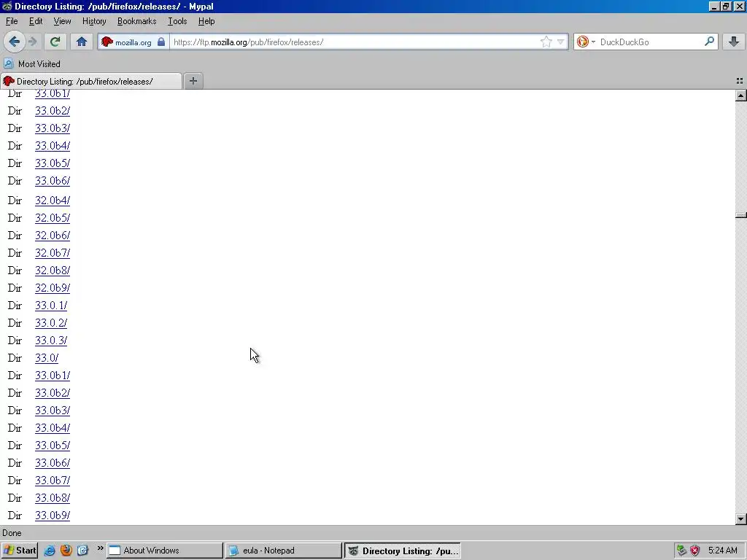This screenshot has width=747, height=560.
Task: Click the scrollbar down arrow
Action: click(741, 519)
